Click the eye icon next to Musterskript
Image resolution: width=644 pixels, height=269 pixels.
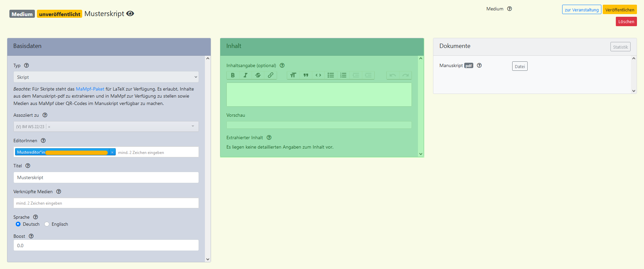coord(130,13)
